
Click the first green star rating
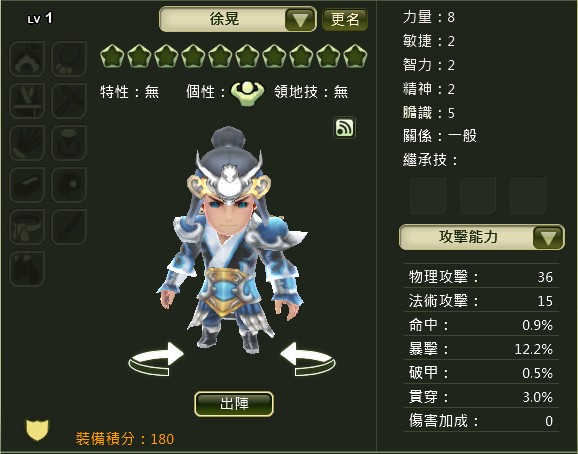[x=112, y=56]
